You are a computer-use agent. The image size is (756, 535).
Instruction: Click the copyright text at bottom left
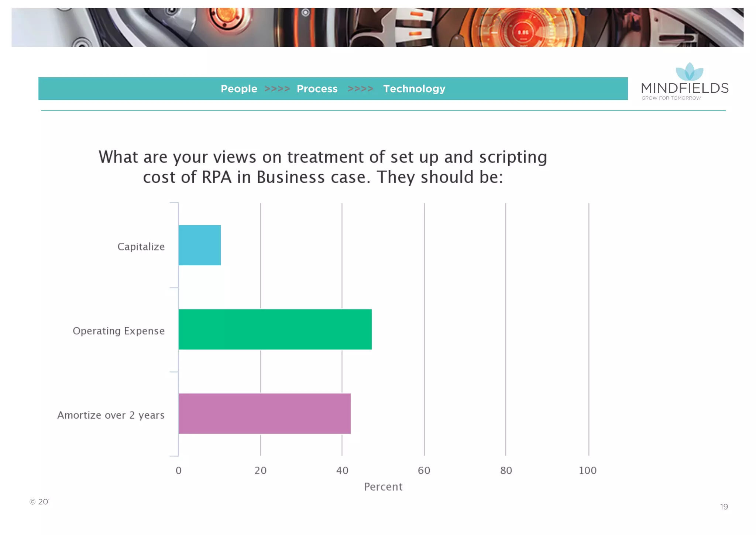[39, 502]
